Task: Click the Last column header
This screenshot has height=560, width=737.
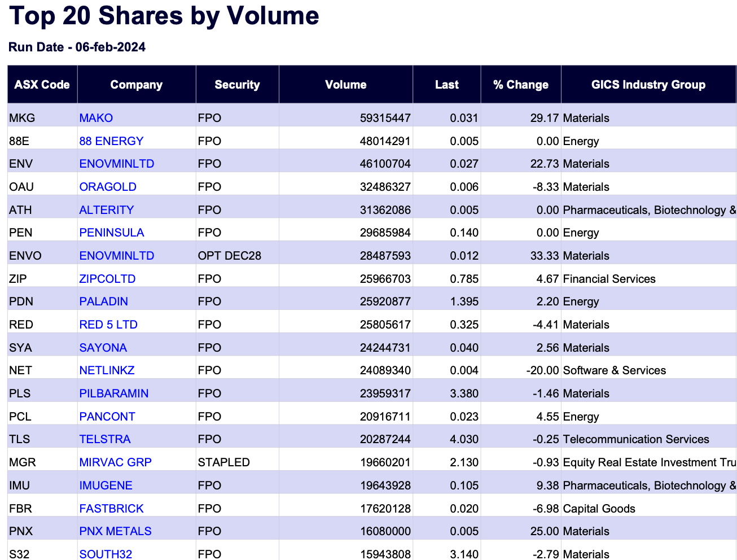Action: (447, 85)
